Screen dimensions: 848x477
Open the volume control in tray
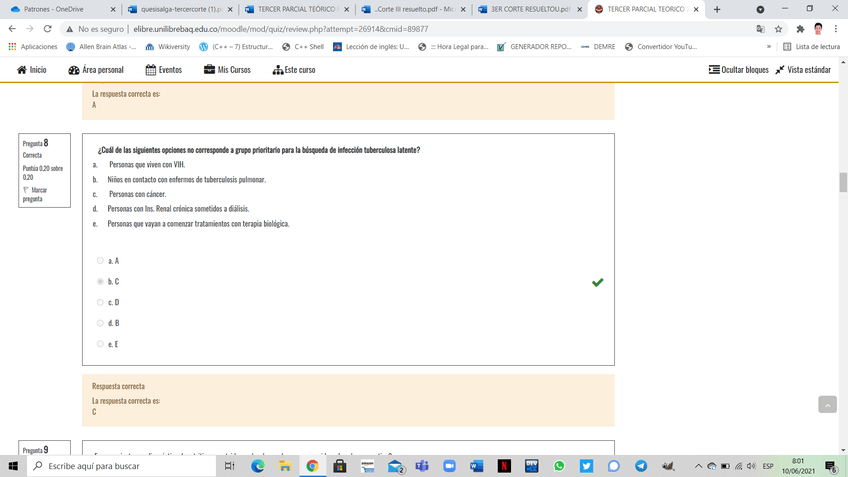[751, 466]
